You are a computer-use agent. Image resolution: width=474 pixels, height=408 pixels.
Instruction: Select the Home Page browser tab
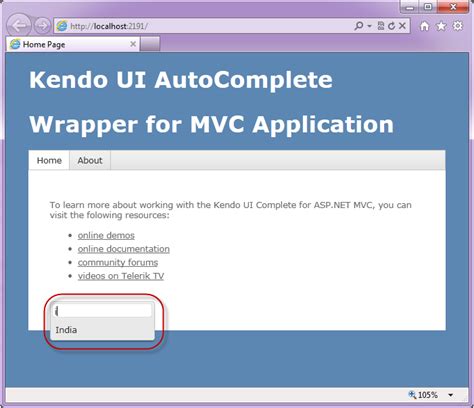tap(72, 44)
